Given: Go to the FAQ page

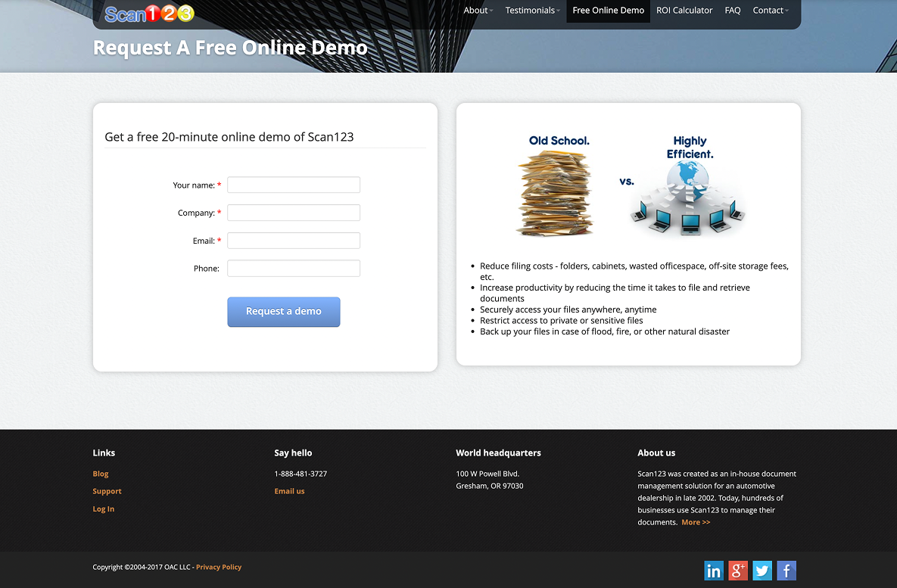Looking at the screenshot, I should point(732,11).
